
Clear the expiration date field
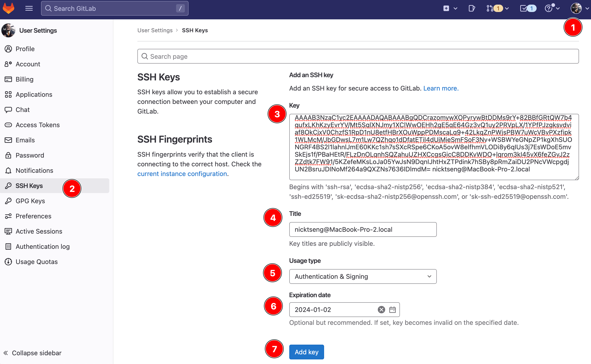tap(381, 310)
